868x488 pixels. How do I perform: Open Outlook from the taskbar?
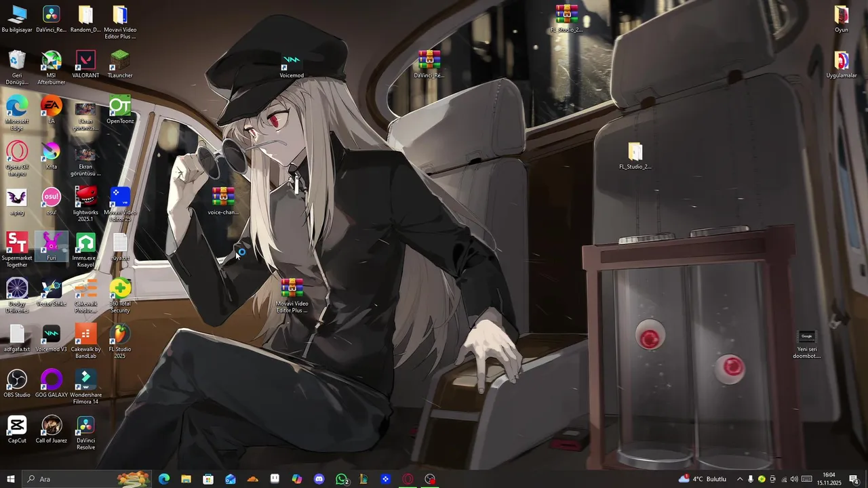231,479
